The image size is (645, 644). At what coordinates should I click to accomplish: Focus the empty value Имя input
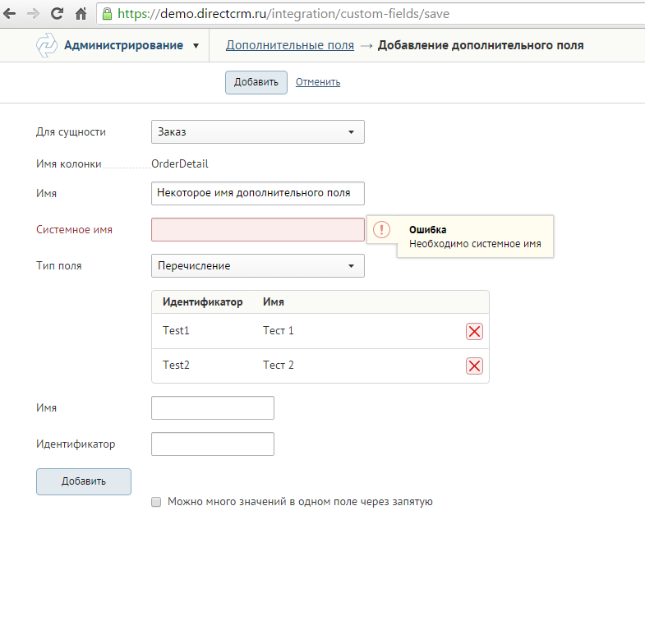click(213, 408)
